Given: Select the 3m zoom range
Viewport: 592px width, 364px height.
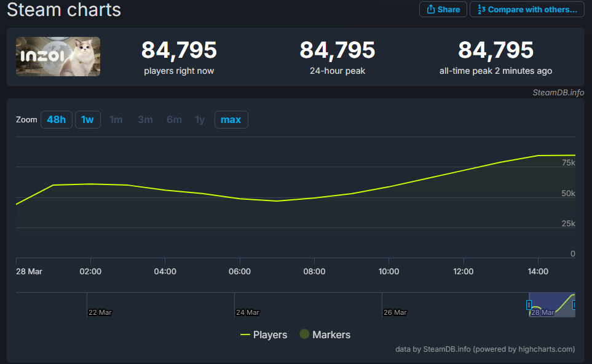Looking at the screenshot, I should pos(145,120).
